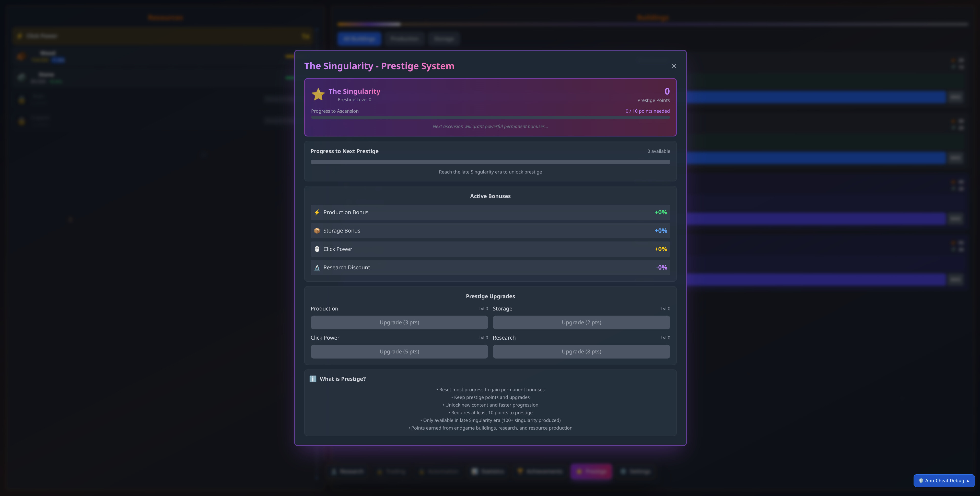This screenshot has height=496, width=980.
Task: Select the lightning bolt Production Bonus icon
Action: point(317,212)
